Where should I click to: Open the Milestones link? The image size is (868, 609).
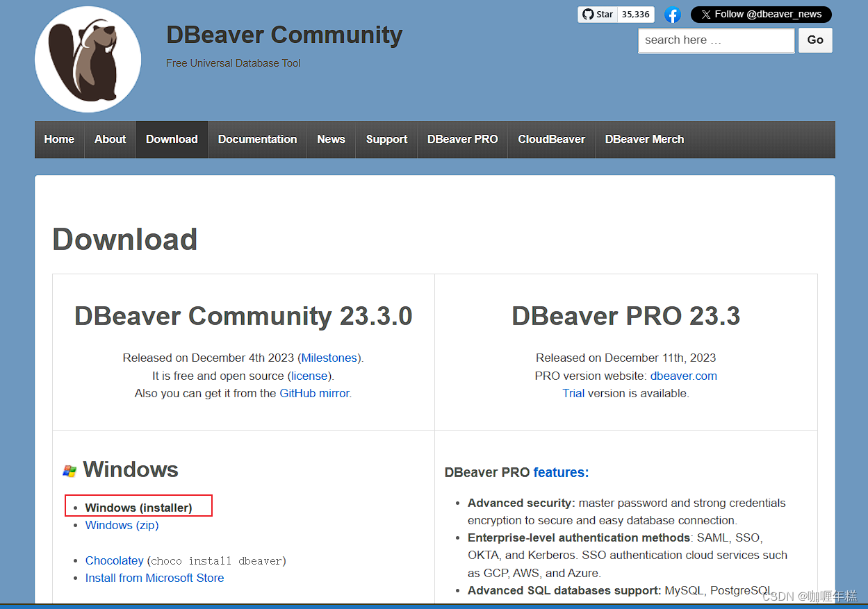pos(329,358)
